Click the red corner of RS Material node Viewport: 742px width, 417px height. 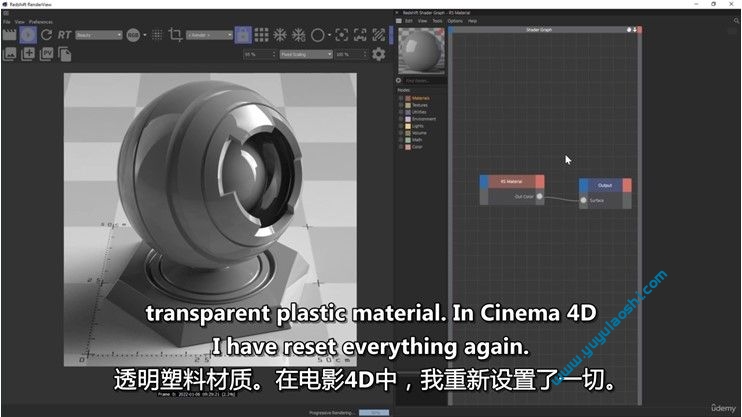point(540,181)
